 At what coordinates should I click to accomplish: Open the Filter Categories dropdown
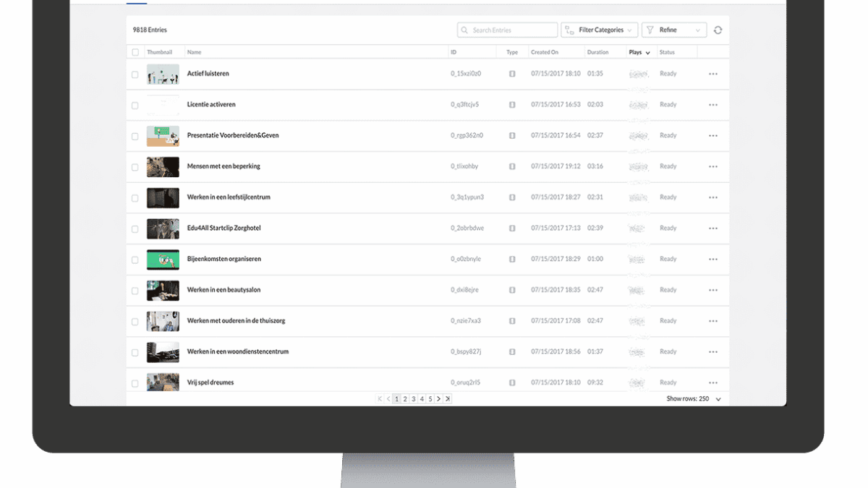tap(599, 30)
